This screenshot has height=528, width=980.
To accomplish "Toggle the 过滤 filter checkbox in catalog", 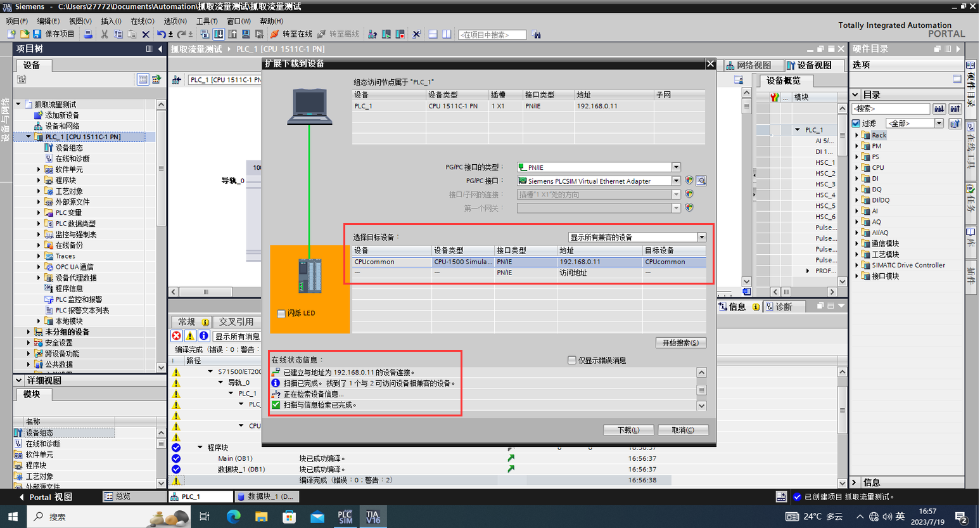I will 856,124.
